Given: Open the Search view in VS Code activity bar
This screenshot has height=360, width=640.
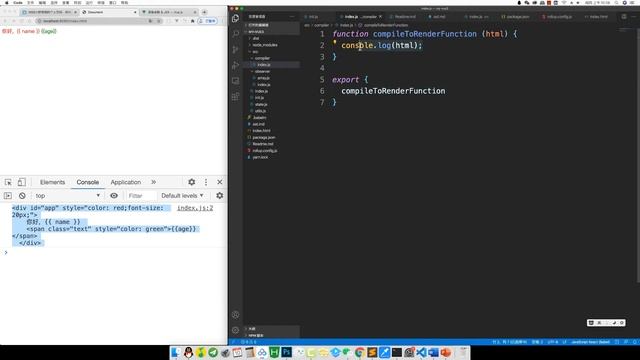Looking at the screenshot, I should [236, 34].
